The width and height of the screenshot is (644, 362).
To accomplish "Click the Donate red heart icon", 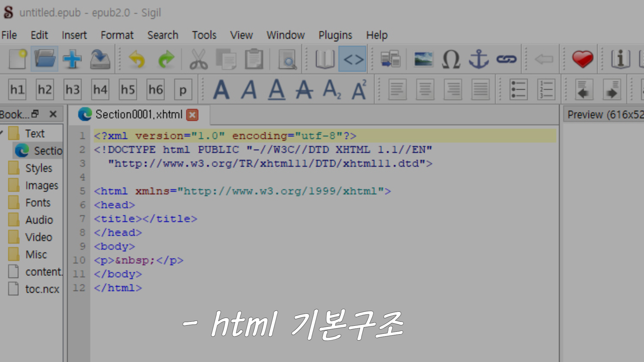I will tap(583, 59).
